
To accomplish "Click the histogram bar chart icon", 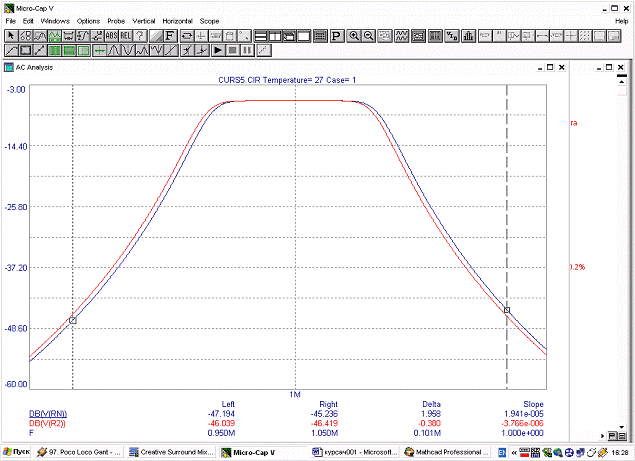I will 467,35.
